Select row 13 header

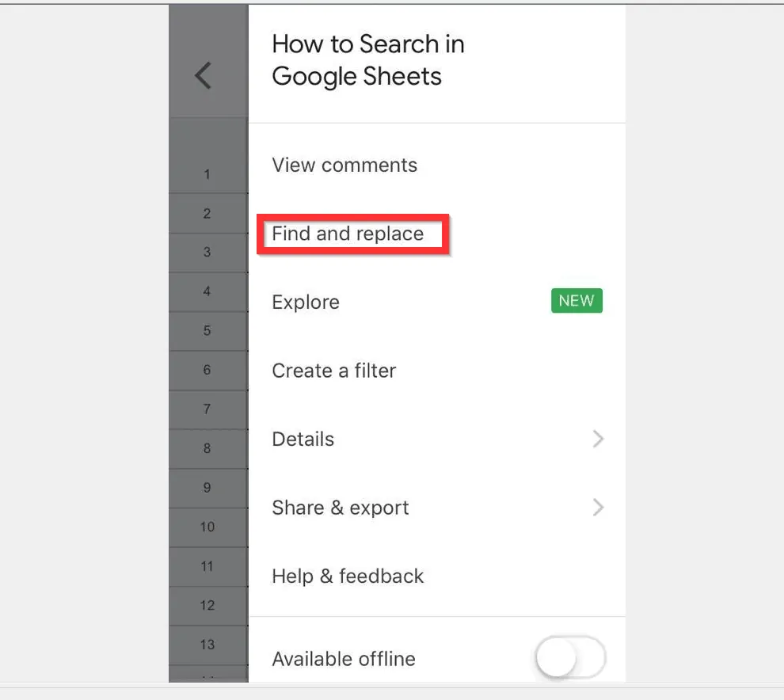207,645
